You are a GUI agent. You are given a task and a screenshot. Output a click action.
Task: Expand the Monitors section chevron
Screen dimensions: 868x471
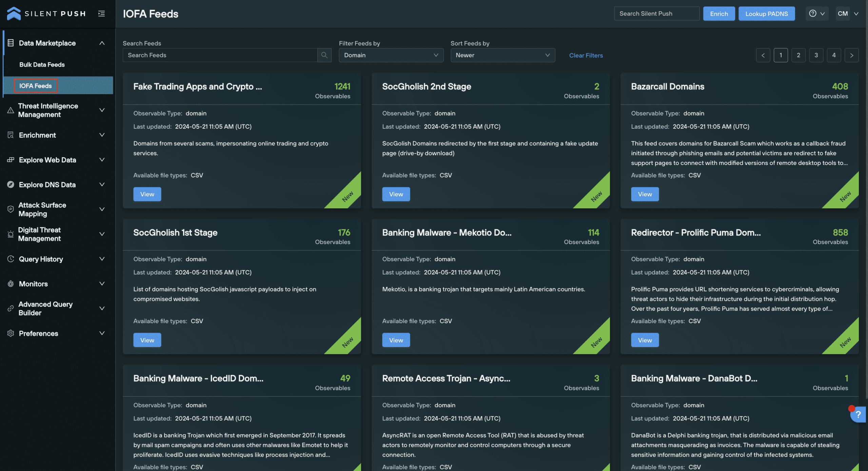(102, 284)
